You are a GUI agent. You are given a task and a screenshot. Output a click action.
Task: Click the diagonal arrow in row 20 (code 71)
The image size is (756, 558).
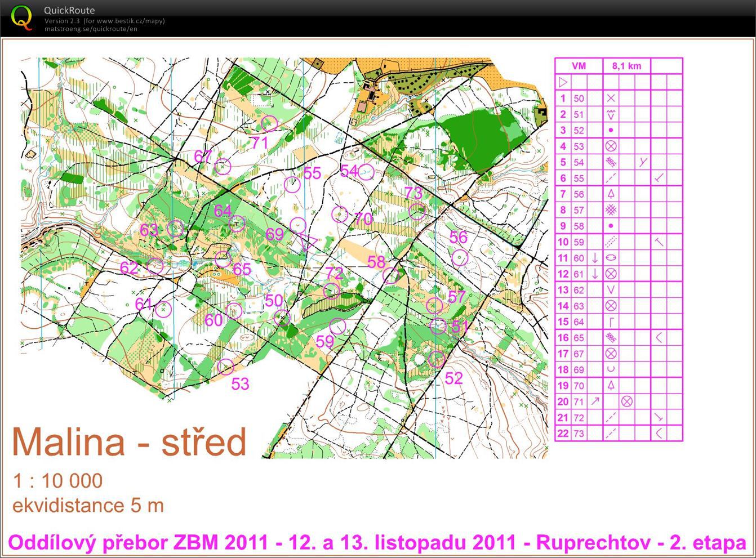tap(595, 401)
